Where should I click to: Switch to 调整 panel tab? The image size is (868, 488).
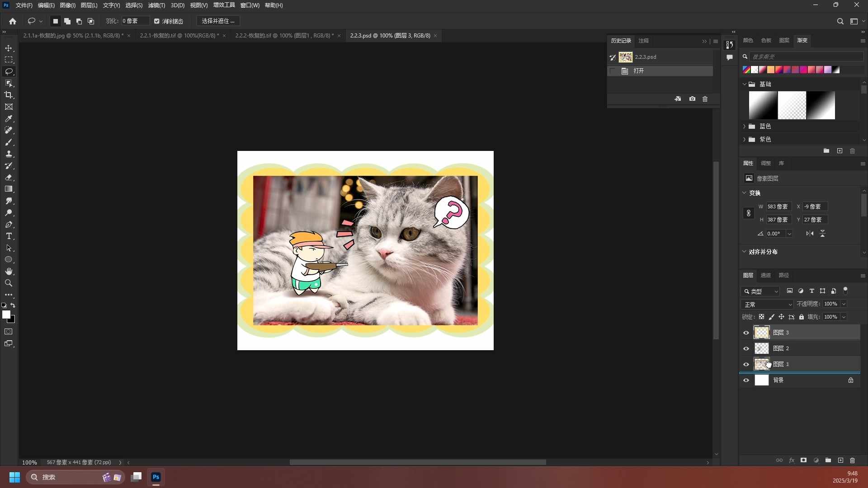point(765,163)
